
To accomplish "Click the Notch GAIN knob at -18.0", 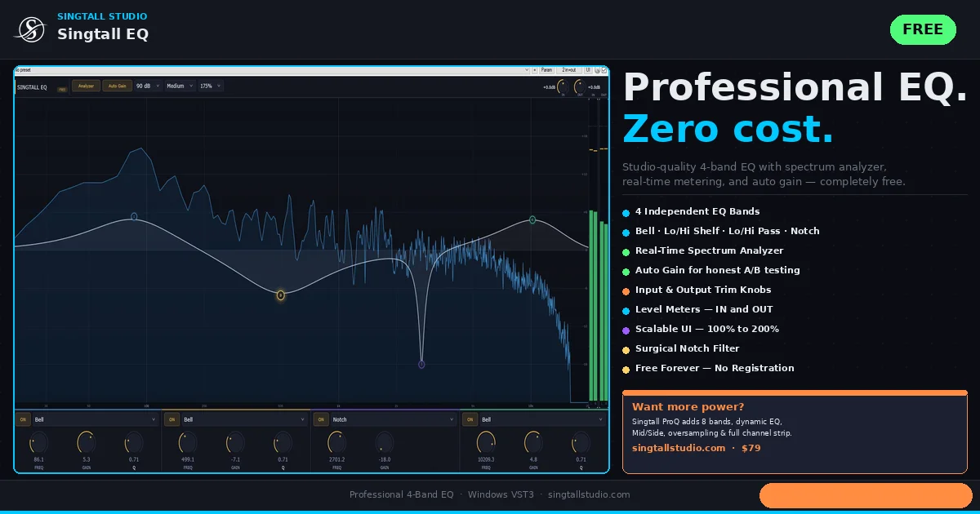I will [385, 443].
